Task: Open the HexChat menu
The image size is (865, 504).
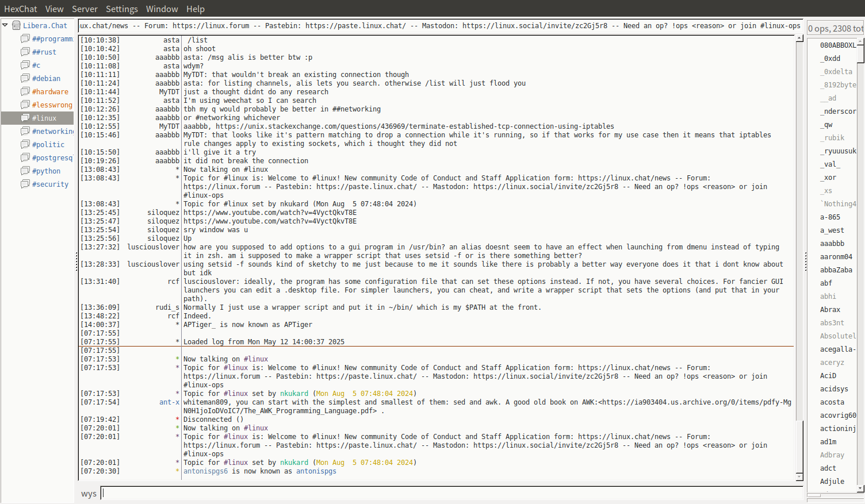Action: (20, 9)
